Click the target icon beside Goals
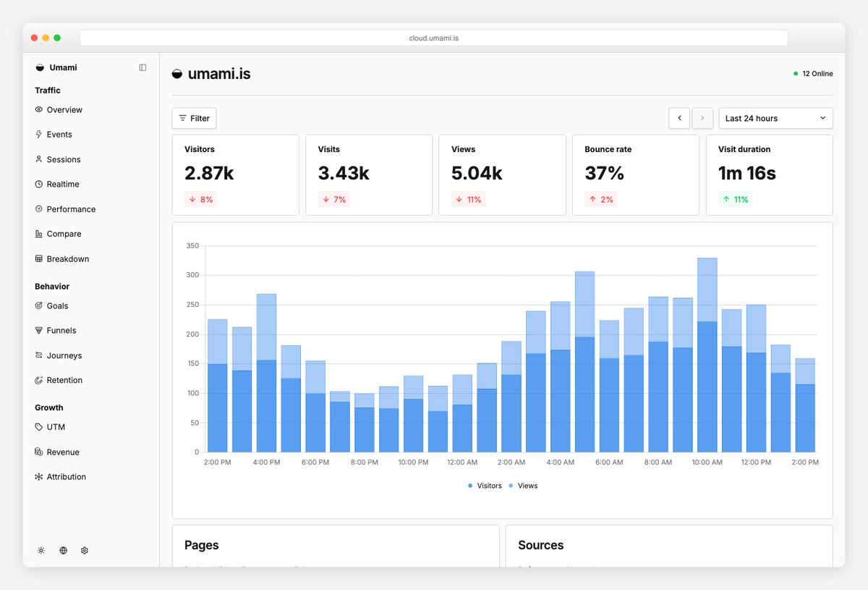The image size is (868, 590). tap(39, 305)
